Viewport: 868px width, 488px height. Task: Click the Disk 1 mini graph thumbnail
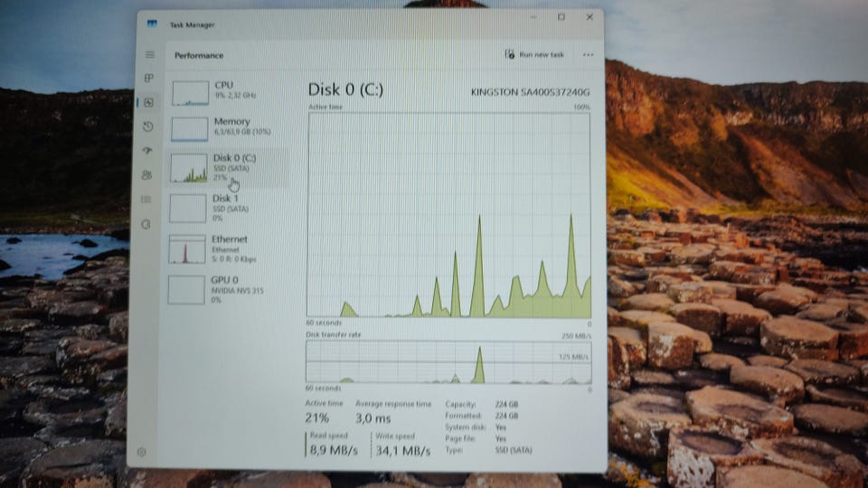(x=188, y=209)
